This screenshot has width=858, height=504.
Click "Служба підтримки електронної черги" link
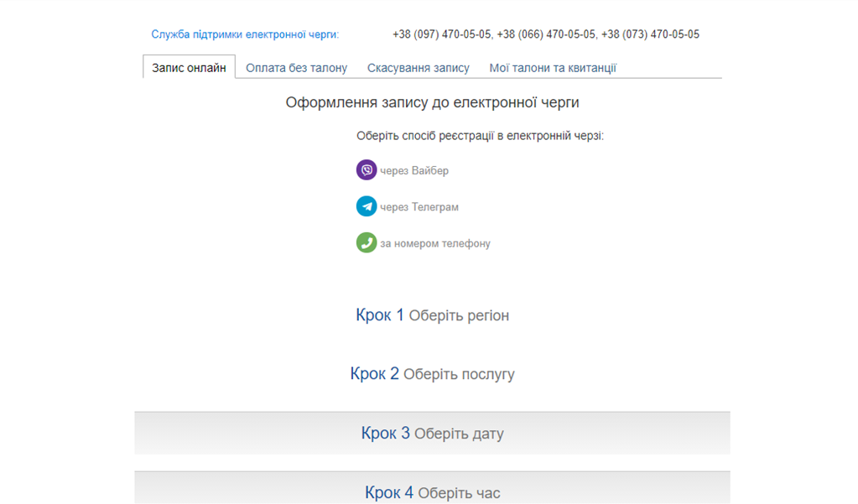click(245, 34)
